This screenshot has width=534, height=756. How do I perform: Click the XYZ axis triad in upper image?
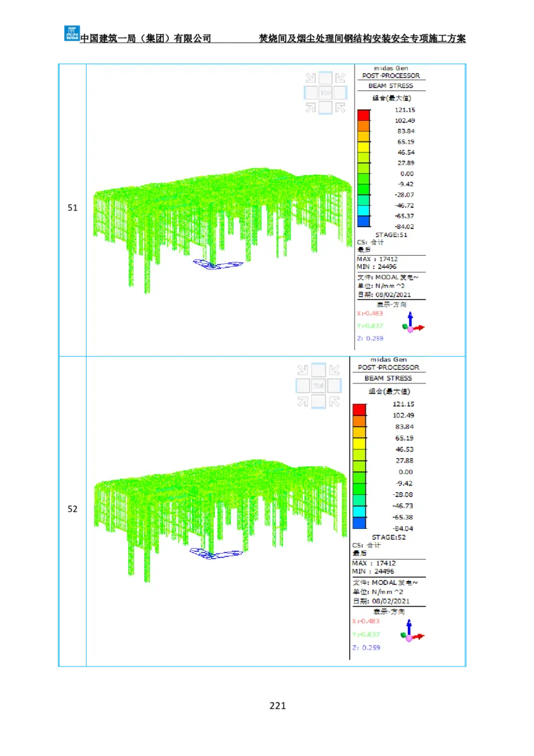pyautogui.click(x=411, y=324)
